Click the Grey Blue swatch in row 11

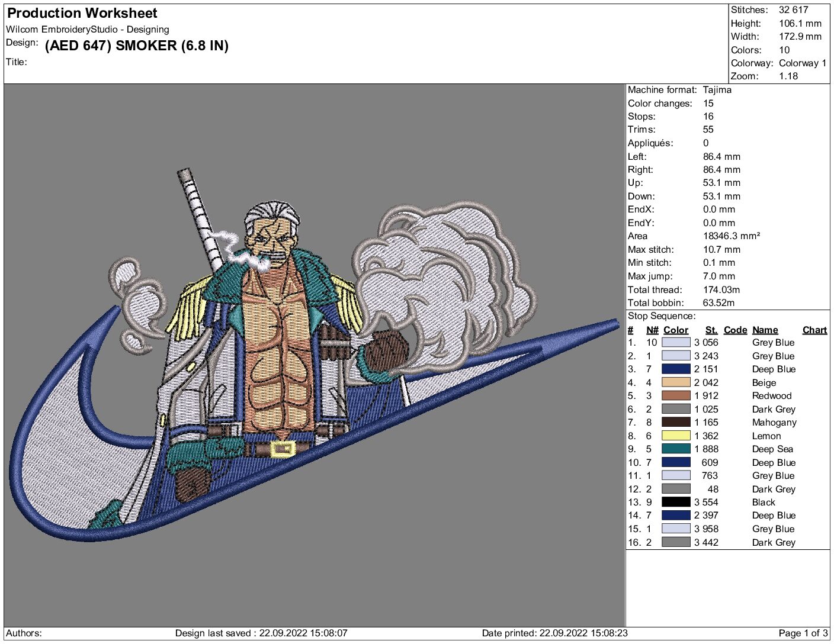[676, 475]
